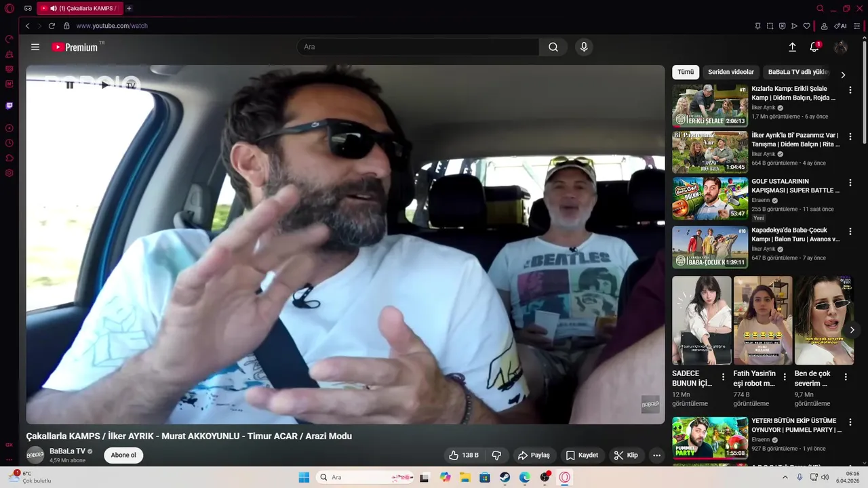The width and height of the screenshot is (868, 488).
Task: Open YouTube account avatar menu
Action: (841, 47)
